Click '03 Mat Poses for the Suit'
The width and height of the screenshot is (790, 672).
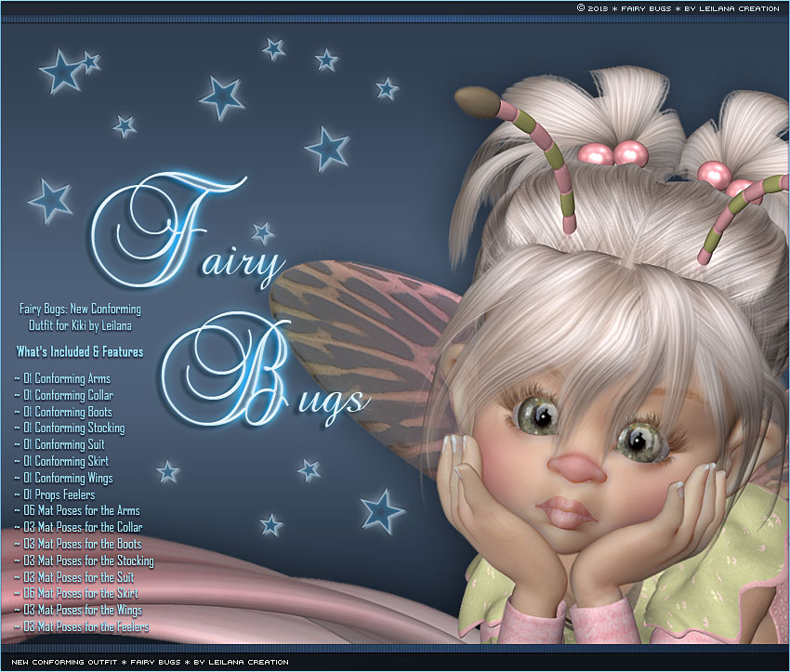coord(74,577)
